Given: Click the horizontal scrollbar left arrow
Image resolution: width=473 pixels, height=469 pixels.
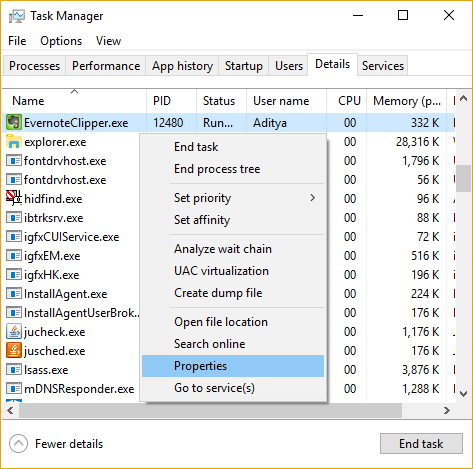Looking at the screenshot, I should [10, 410].
